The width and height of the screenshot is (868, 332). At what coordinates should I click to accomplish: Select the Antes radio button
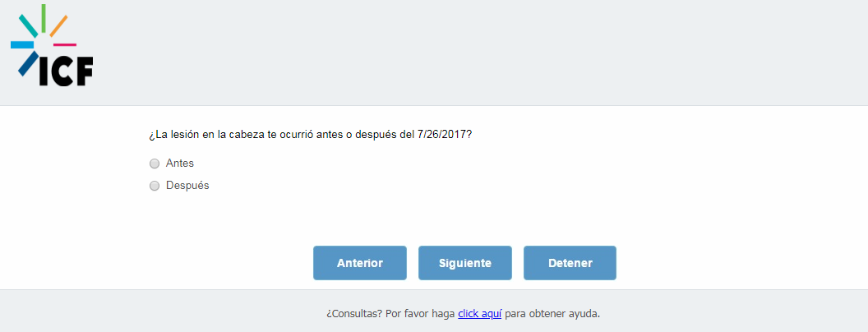[x=155, y=164]
